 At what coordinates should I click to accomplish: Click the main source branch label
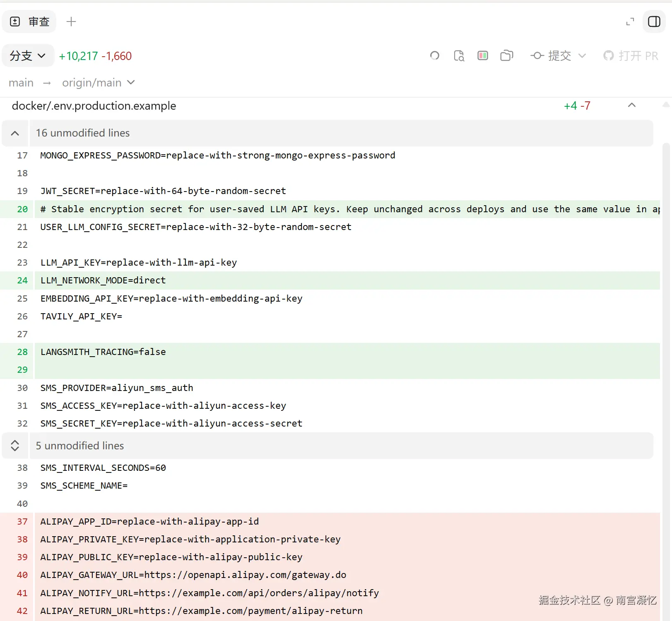coord(21,83)
